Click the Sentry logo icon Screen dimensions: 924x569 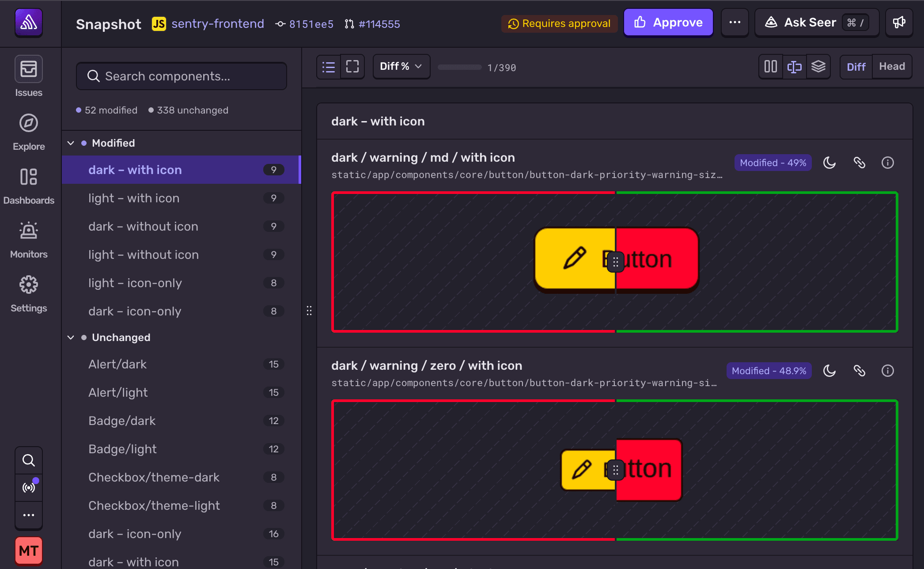tap(29, 22)
